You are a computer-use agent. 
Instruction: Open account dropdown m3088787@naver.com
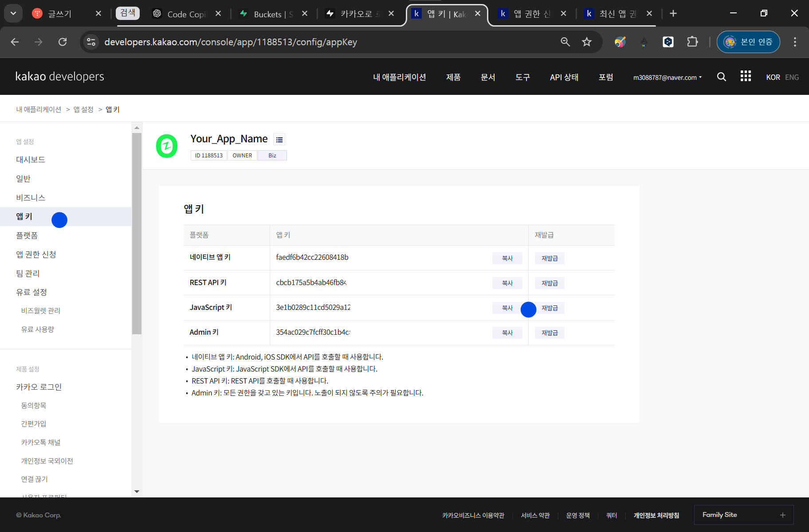[x=667, y=77]
